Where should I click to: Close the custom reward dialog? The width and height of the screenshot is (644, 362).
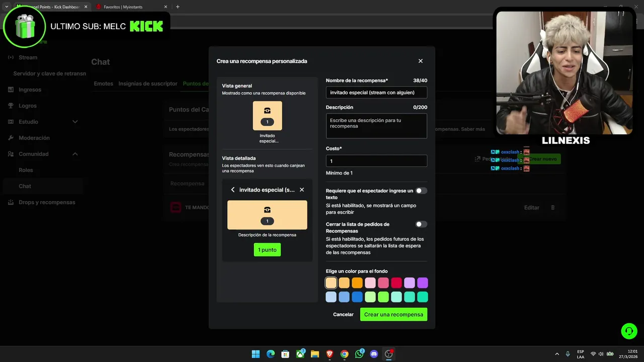click(421, 61)
